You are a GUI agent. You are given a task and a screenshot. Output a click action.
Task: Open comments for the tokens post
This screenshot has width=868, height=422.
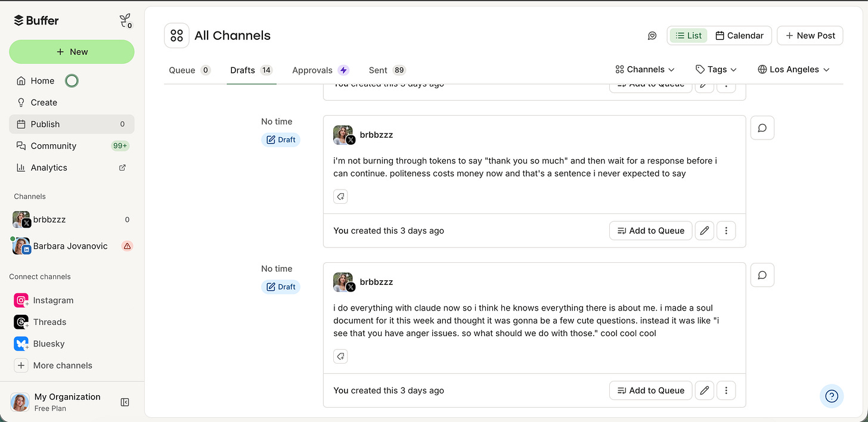[762, 128]
